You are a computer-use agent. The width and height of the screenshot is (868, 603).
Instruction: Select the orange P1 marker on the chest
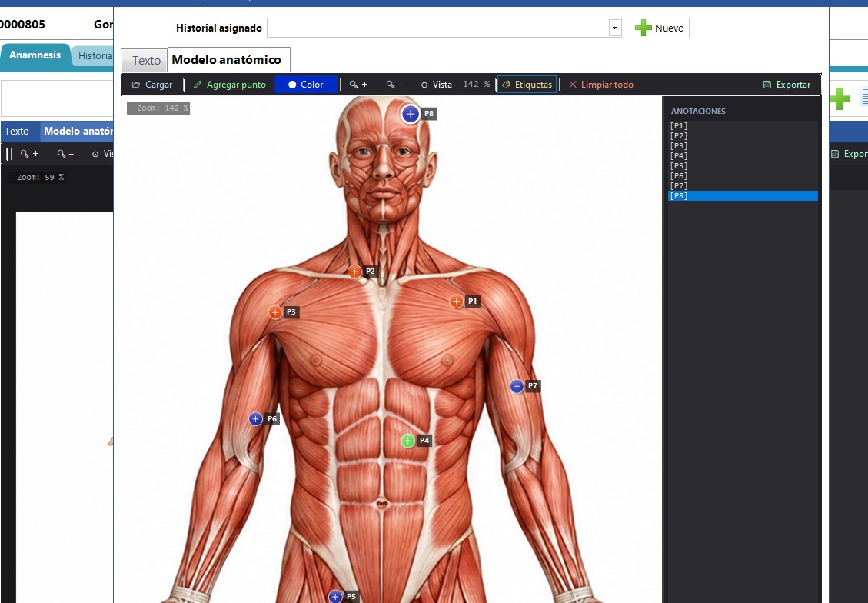click(456, 301)
